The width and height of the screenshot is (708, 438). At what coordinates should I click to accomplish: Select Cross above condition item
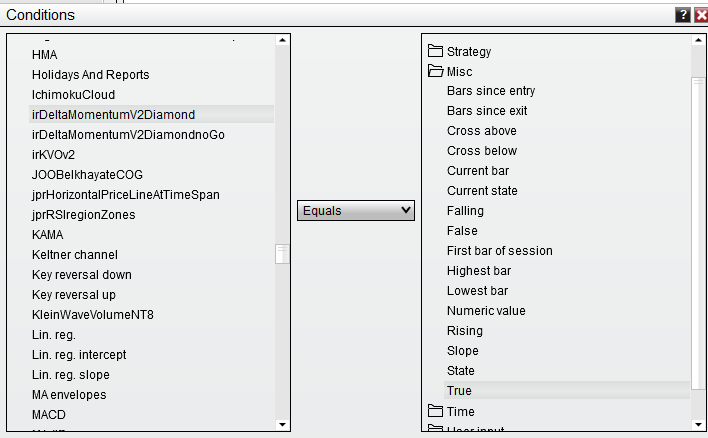coord(482,131)
